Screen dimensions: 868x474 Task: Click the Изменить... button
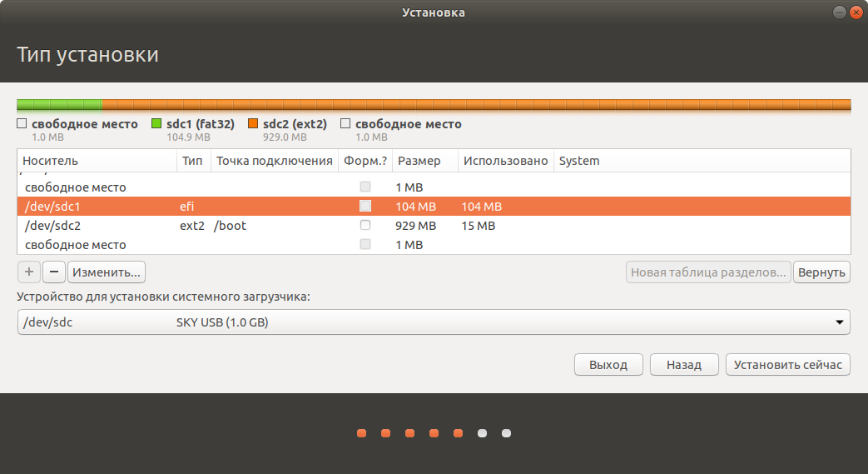click(107, 272)
